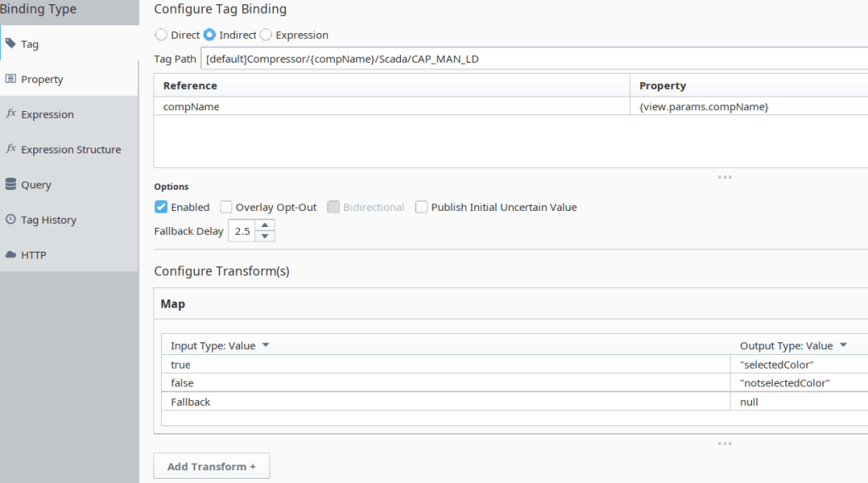Click the Add Transform + button
Image resolution: width=868 pixels, height=483 pixels.
click(211, 466)
